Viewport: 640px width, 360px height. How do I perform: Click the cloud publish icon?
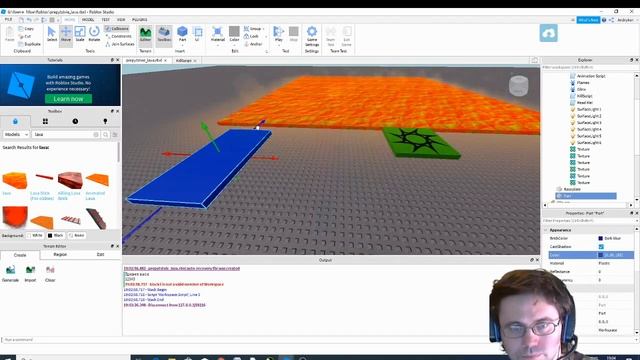click(x=548, y=33)
